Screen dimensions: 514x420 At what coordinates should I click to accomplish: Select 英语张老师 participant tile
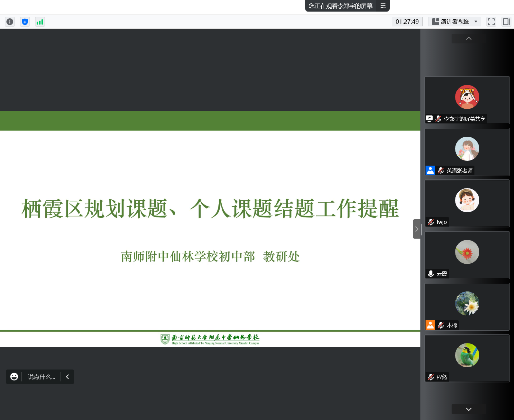point(467,152)
